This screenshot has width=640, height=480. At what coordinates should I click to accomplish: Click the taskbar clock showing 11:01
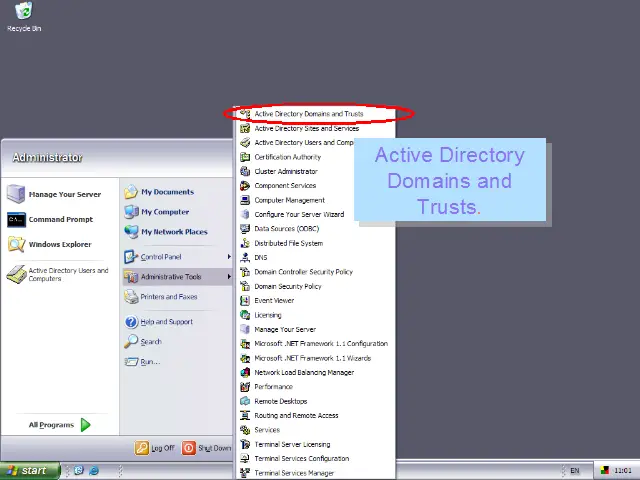[623, 471]
